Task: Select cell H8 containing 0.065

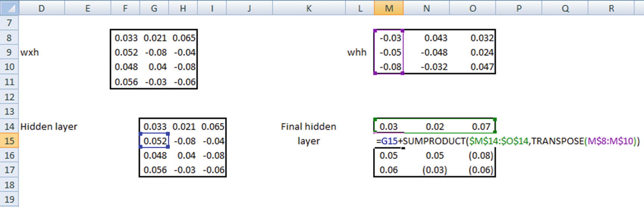Action: tap(183, 38)
